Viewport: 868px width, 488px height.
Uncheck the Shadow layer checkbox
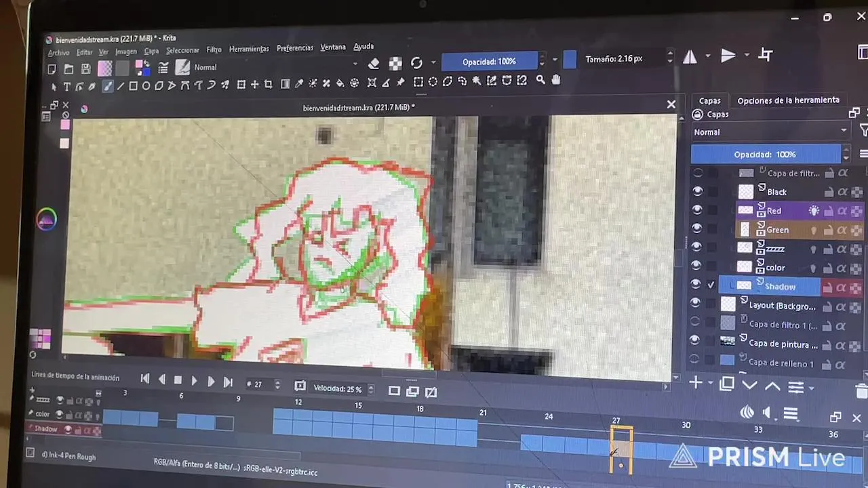coord(711,285)
